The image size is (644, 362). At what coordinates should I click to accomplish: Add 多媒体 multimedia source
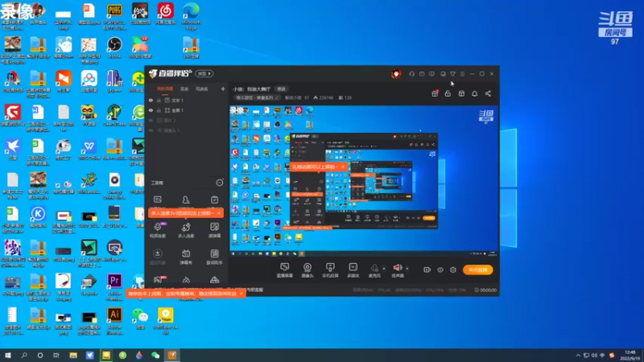353,270
